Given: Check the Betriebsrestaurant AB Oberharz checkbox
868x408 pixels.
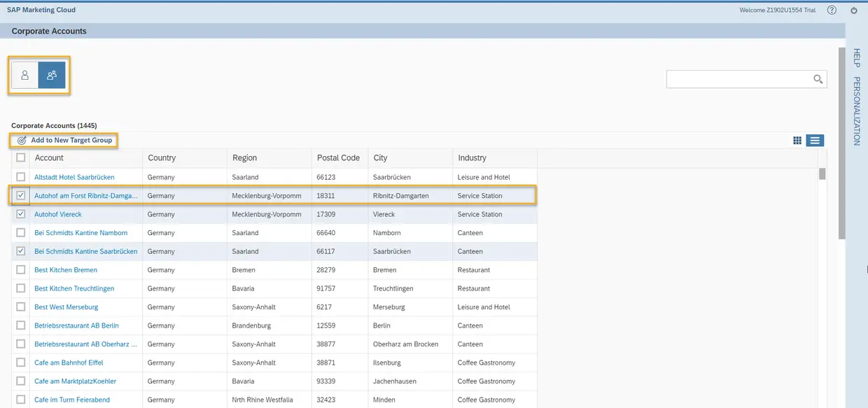Looking at the screenshot, I should 21,344.
